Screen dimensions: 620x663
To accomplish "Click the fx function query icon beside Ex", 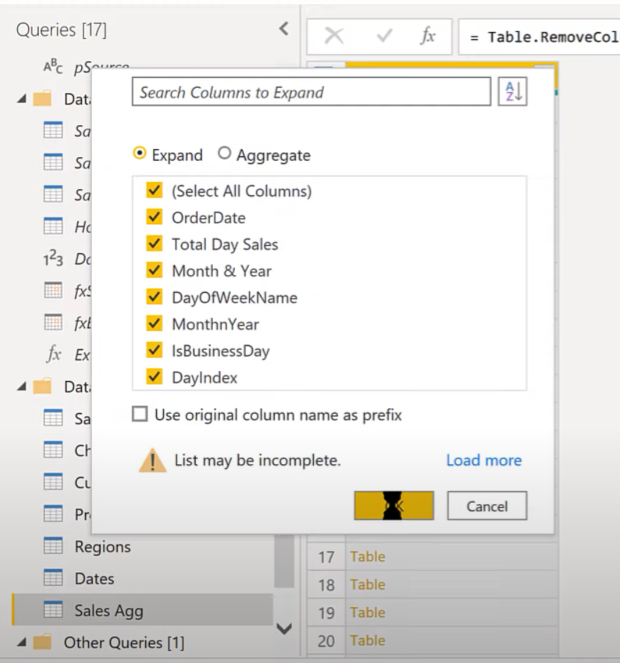I will pyautogui.click(x=53, y=354).
